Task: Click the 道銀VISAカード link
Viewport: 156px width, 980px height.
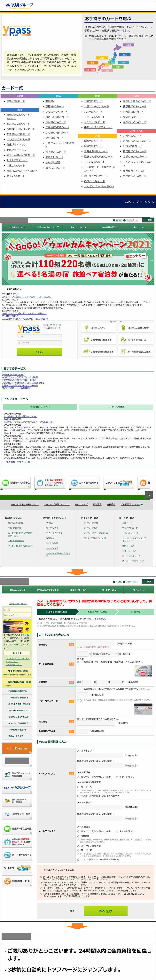Action: click(x=16, y=101)
